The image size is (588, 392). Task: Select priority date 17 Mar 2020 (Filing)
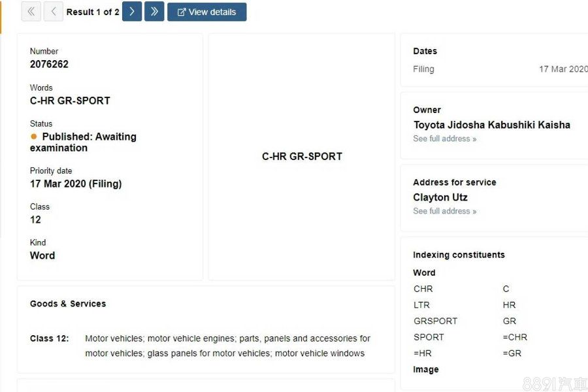[x=76, y=184]
